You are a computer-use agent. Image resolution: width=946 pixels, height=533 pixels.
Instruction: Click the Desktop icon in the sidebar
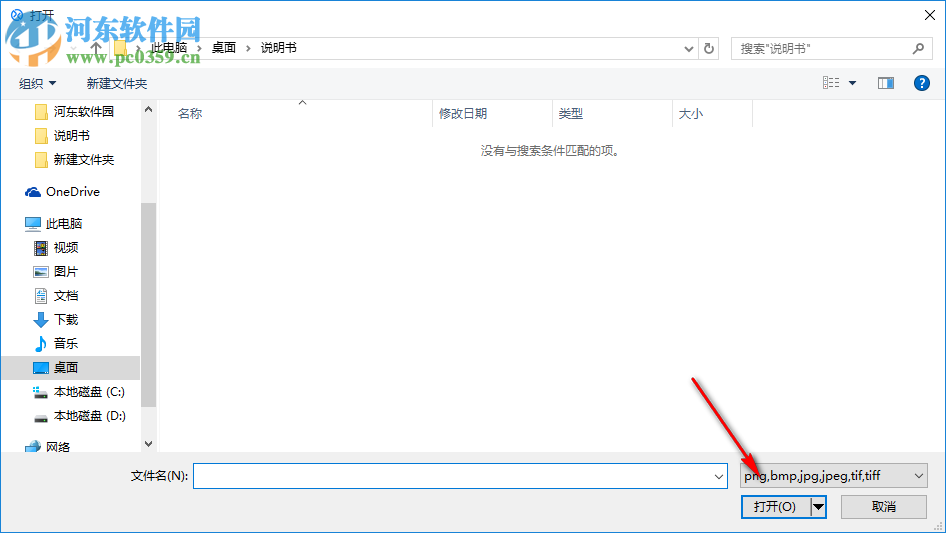[40, 368]
